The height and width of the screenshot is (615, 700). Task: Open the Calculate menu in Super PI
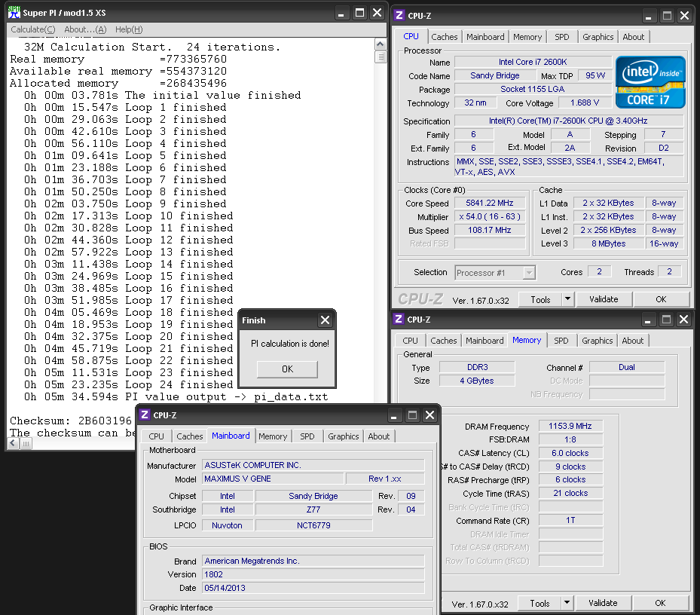pos(33,29)
